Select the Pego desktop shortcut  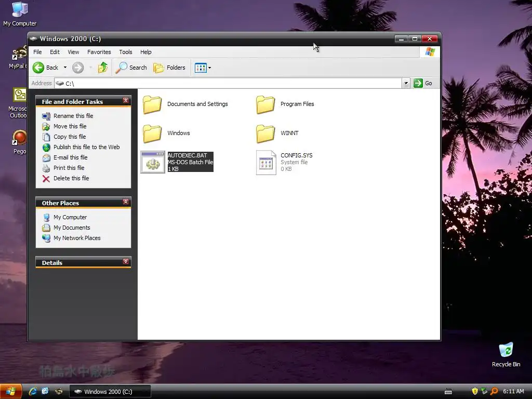(20, 142)
